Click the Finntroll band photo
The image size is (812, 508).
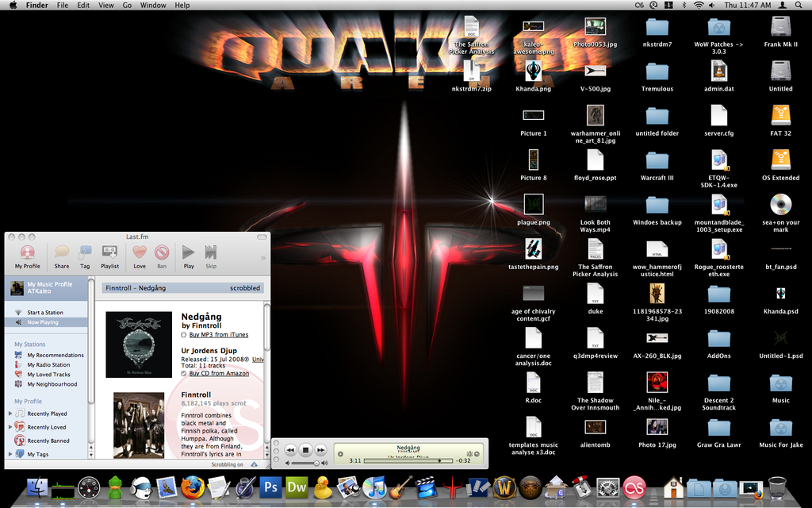[139, 425]
